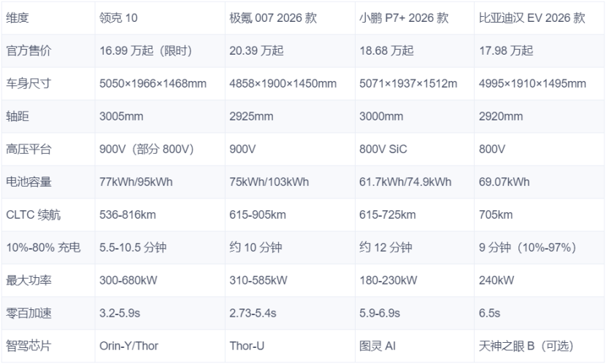
Task: Click the 2.73-5.4s acceleration cell
Action: (x=290, y=313)
